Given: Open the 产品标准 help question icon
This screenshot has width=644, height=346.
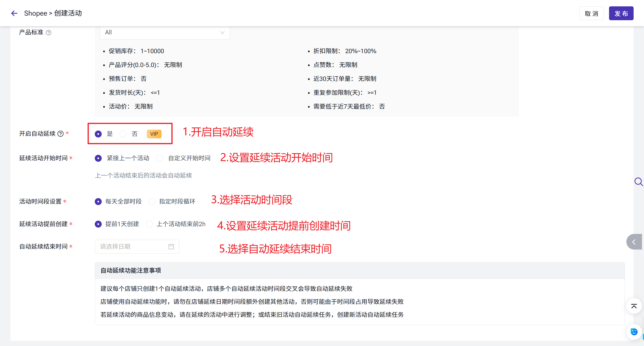Looking at the screenshot, I should 49,33.
